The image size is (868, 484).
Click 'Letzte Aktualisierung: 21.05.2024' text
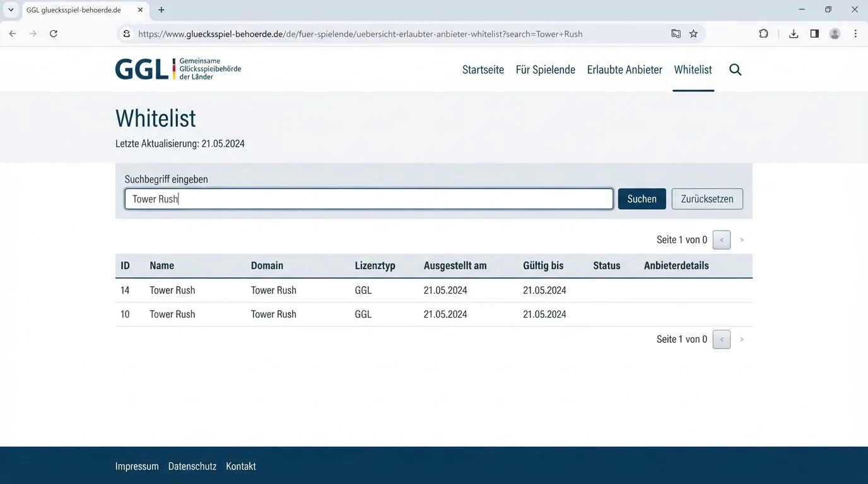click(180, 144)
